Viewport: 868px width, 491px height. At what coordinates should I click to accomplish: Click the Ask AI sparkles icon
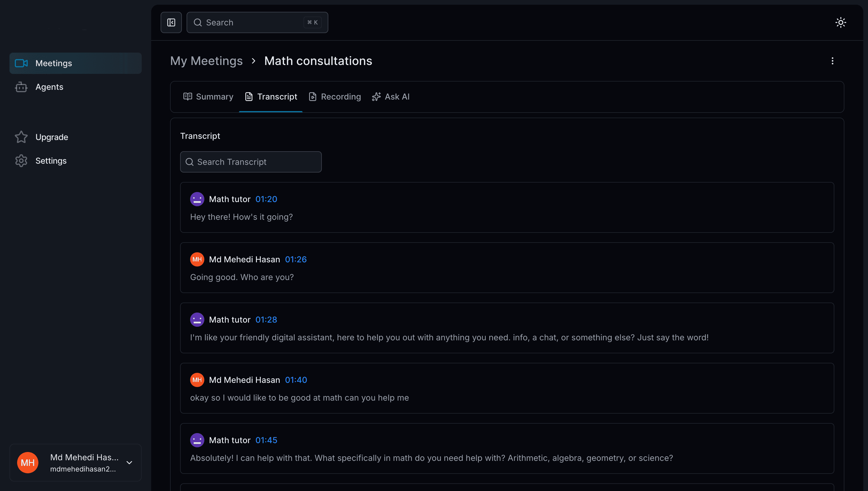coord(376,97)
